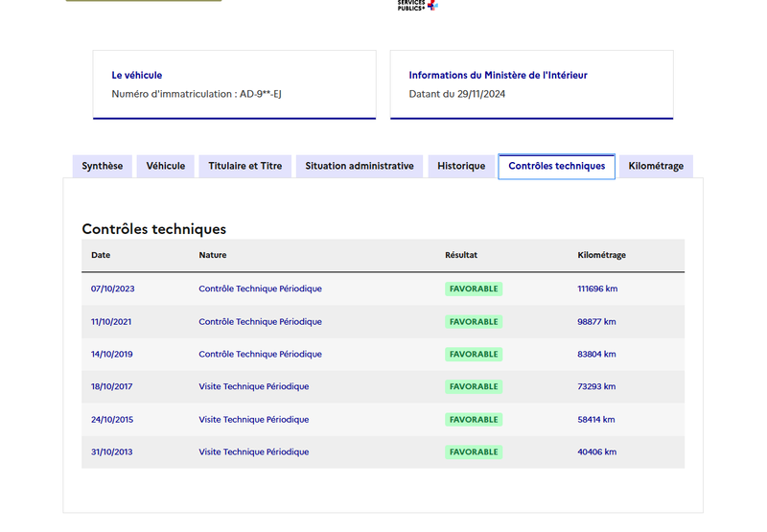This screenshot has height=532, width=767.
Task: Click the 111696 km mileage value
Action: (597, 289)
